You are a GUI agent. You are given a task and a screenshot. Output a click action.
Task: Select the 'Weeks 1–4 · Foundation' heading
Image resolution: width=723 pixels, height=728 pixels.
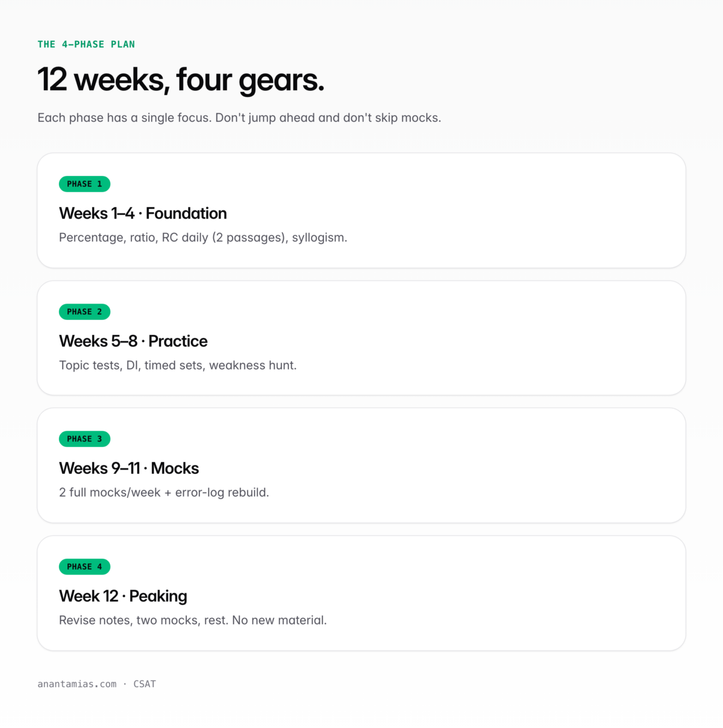pyautogui.click(x=143, y=214)
